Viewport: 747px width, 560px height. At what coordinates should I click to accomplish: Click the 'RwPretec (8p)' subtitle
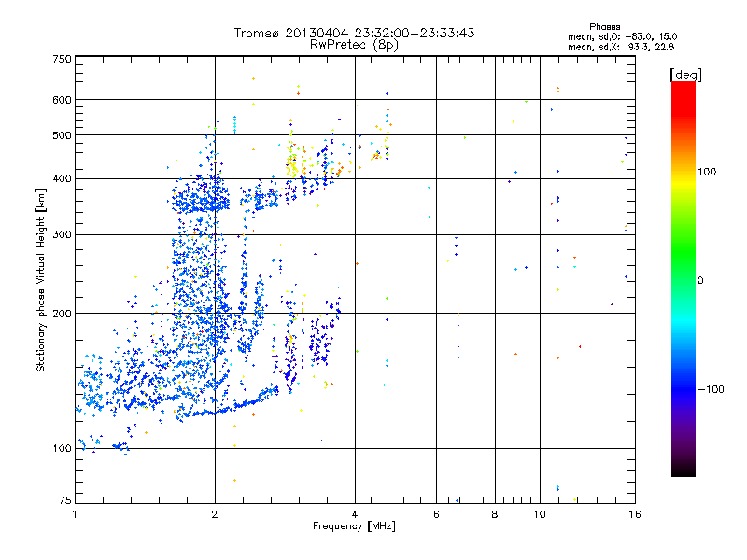click(354, 45)
